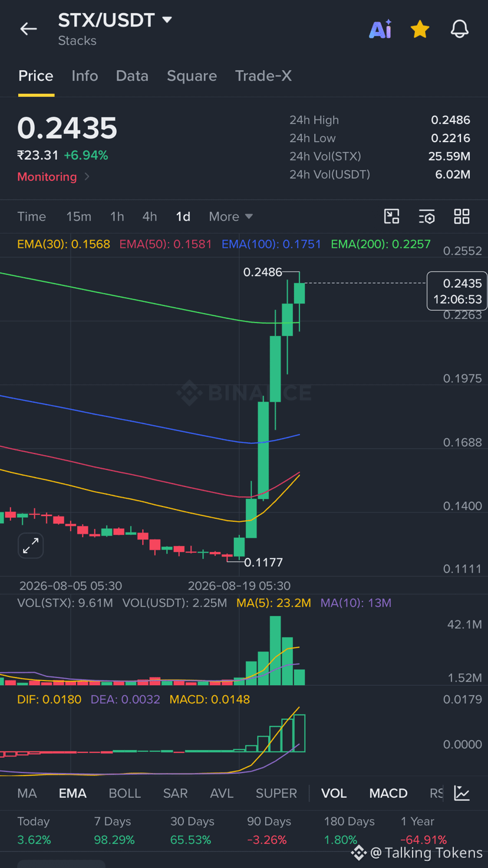Viewport: 488px width, 868px height.
Task: Toggle the MACD sub-indicator
Action: (x=388, y=793)
